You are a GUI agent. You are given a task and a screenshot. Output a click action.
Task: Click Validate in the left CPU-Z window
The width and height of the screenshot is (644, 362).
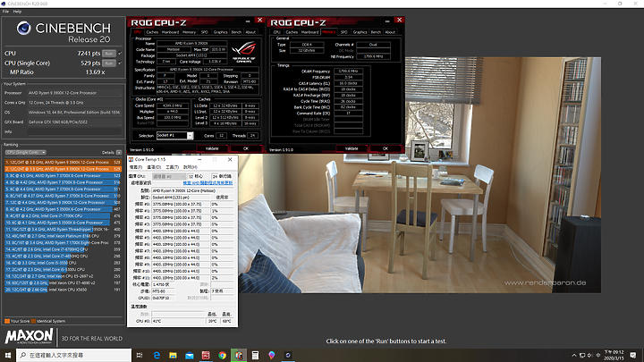tap(212, 148)
